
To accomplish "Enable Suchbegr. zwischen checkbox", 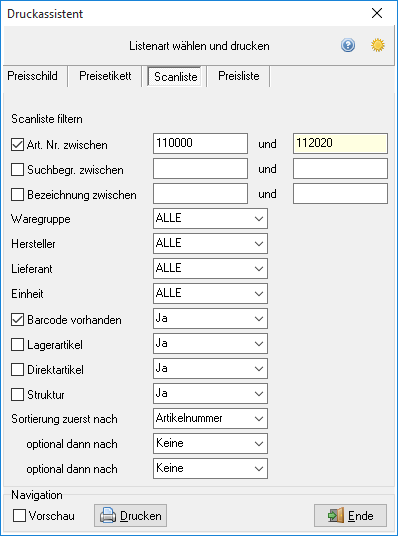I will [x=17, y=170].
